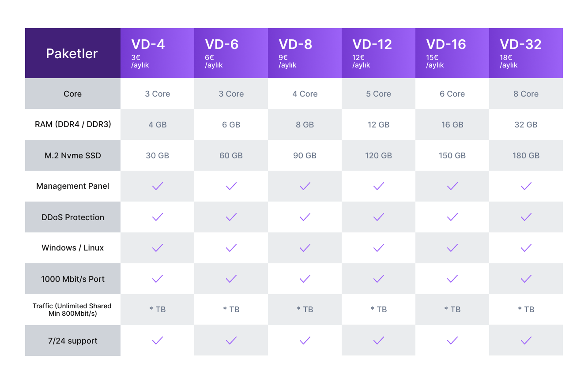Click the VD-4 Management Panel checkmark
Image resolution: width=588 pixels, height=389 pixels.
tap(158, 186)
